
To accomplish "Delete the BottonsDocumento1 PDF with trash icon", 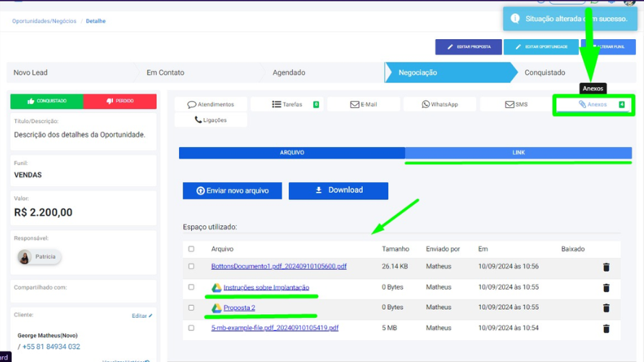I will click(606, 267).
